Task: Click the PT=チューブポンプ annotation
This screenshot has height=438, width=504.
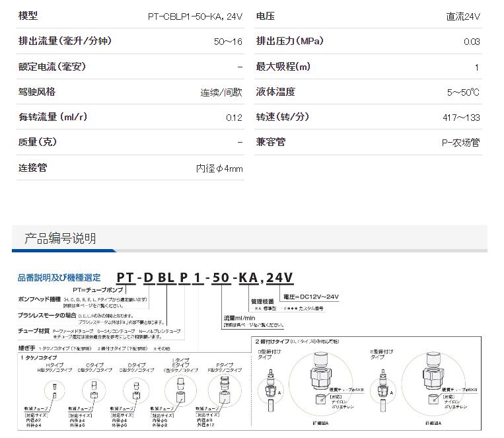Action: pyautogui.click(x=98, y=290)
